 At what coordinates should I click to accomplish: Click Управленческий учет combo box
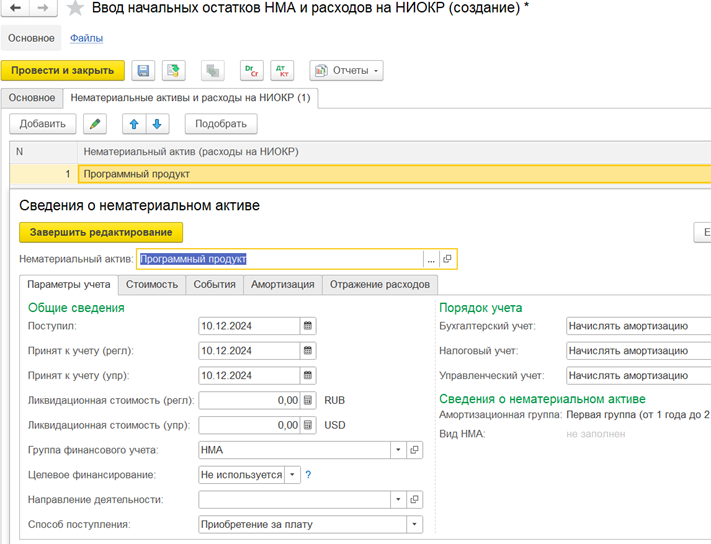click(638, 376)
